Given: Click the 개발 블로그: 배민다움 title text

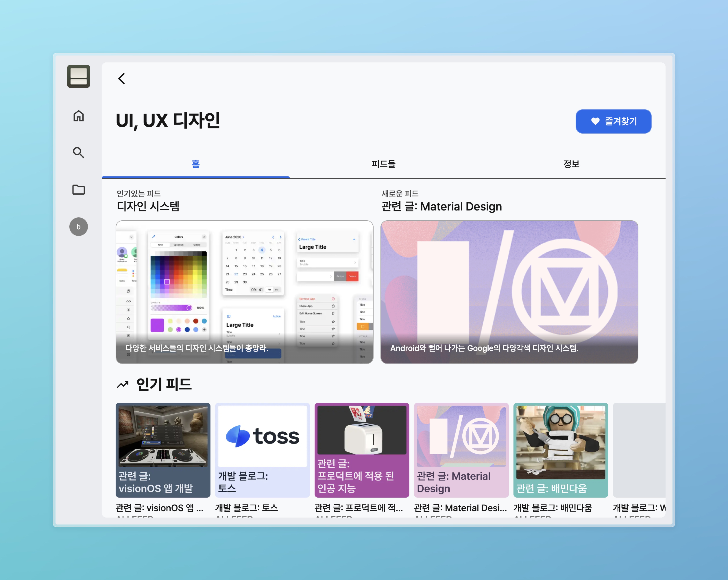Looking at the screenshot, I should point(553,508).
